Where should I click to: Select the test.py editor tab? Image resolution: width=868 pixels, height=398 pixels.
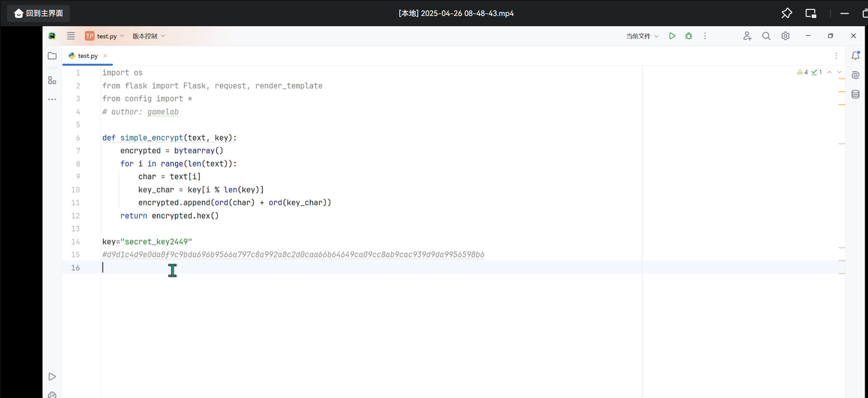[87, 56]
